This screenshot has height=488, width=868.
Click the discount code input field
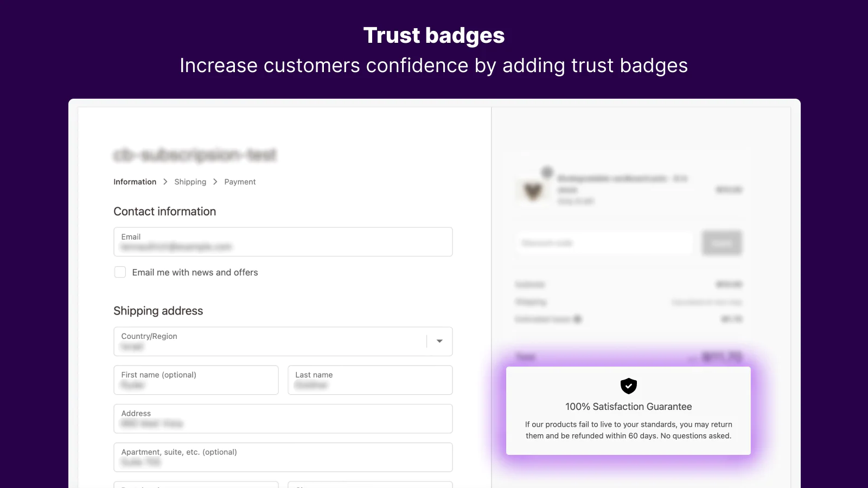pyautogui.click(x=604, y=243)
